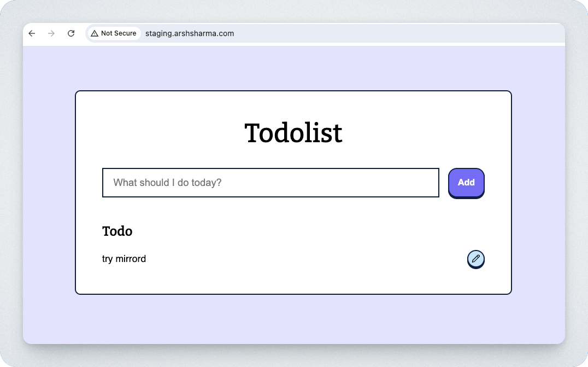Image resolution: width=588 pixels, height=367 pixels.
Task: Click the edit pencil icon for 'try mirrord'
Action: click(476, 259)
